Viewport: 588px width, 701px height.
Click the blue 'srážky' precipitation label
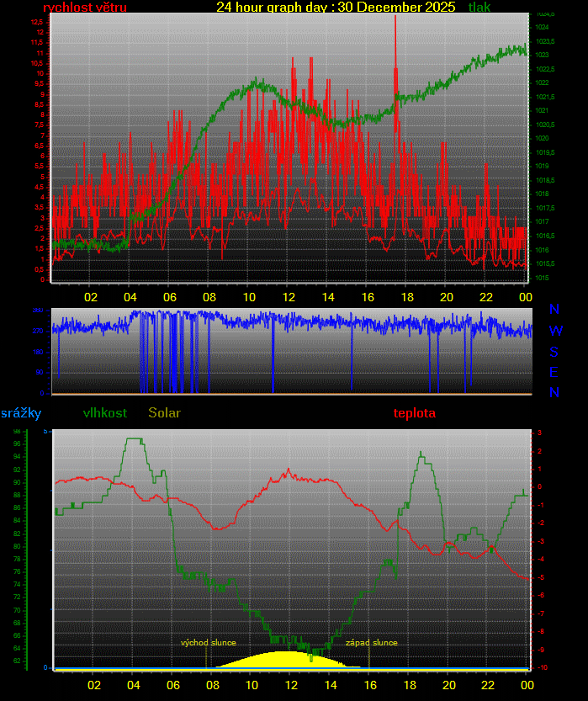click(x=20, y=413)
